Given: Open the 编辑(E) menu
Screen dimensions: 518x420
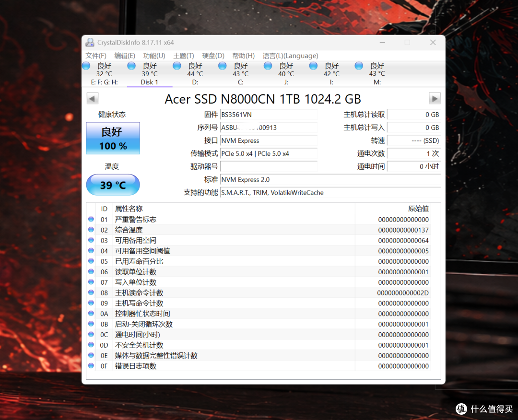Looking at the screenshot, I should pos(125,56).
